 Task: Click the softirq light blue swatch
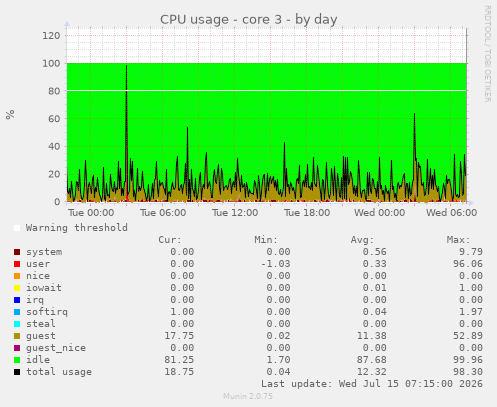(17, 312)
